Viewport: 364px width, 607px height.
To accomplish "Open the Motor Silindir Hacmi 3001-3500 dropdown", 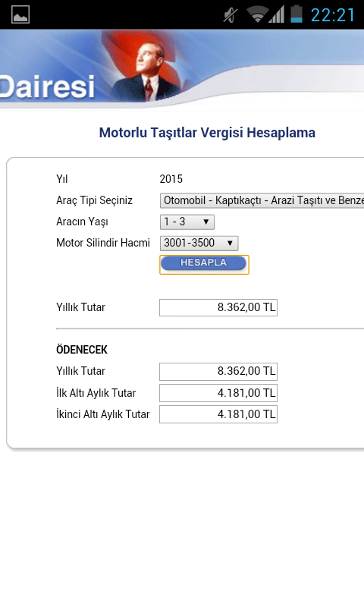I will tap(199, 243).
